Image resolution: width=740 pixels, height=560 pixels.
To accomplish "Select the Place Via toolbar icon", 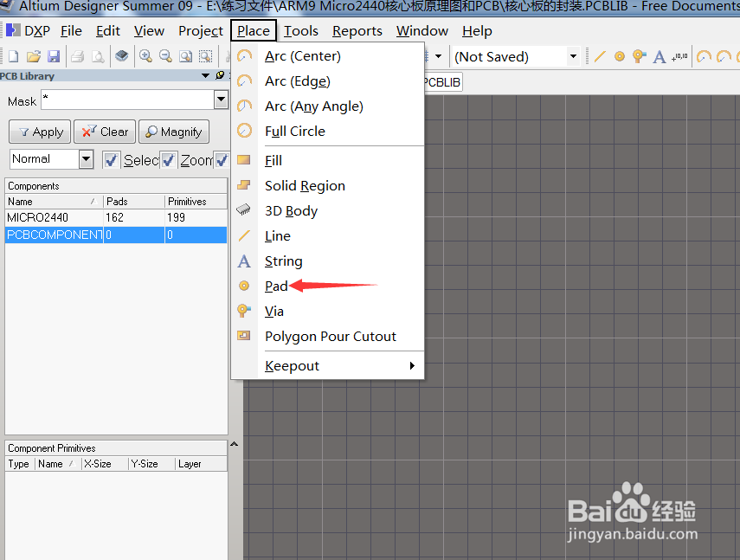I will (x=639, y=56).
